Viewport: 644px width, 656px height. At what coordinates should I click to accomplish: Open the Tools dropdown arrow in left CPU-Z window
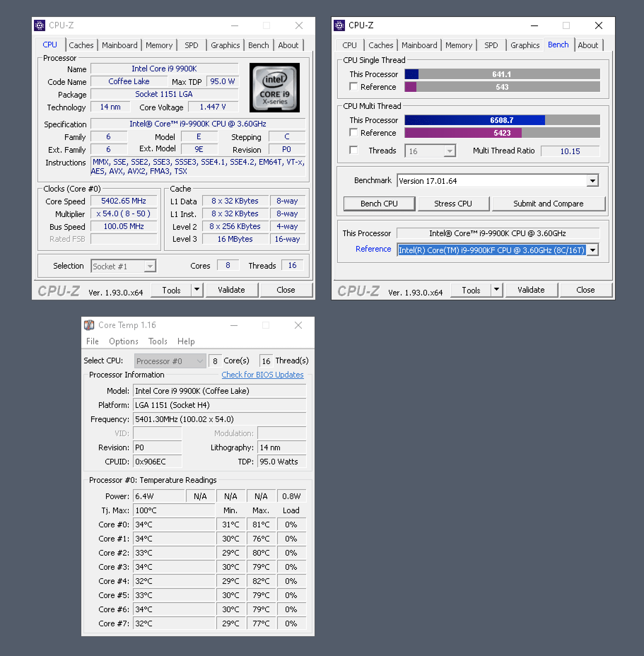click(x=197, y=290)
